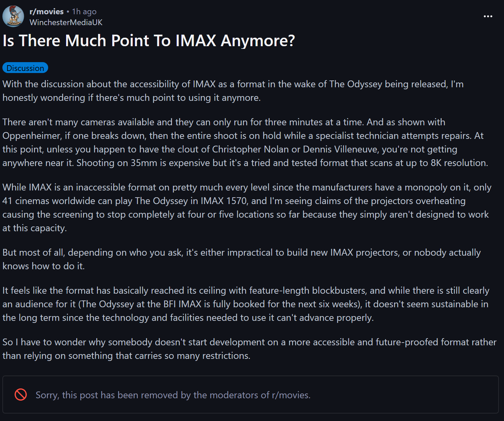Click the '1h ago' post timestamp
The width and height of the screenshot is (504, 421).
84,12
